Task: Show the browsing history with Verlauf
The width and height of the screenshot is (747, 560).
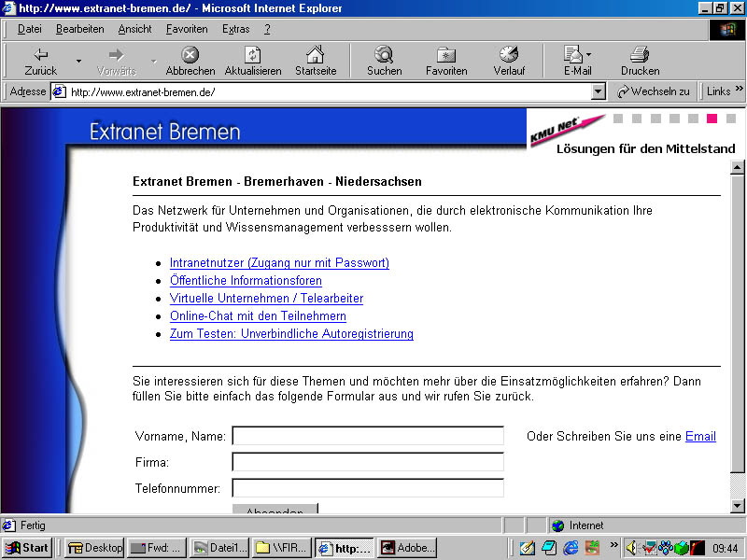Action: tap(509, 61)
